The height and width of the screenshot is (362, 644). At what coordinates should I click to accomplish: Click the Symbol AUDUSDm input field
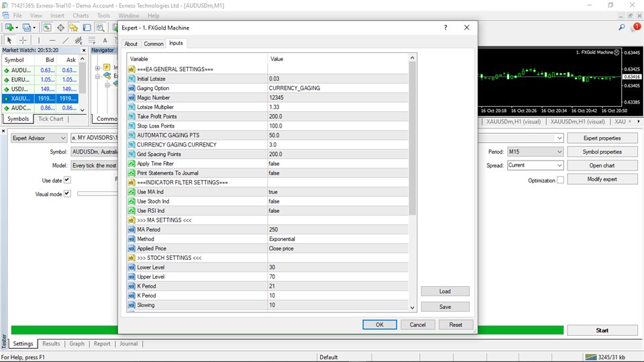coord(94,152)
